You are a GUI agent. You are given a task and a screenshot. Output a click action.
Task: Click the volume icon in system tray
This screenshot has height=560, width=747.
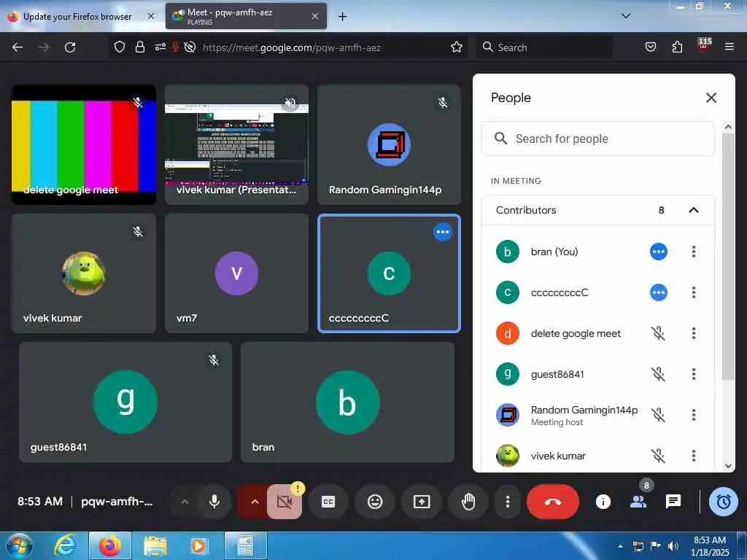coord(673,546)
